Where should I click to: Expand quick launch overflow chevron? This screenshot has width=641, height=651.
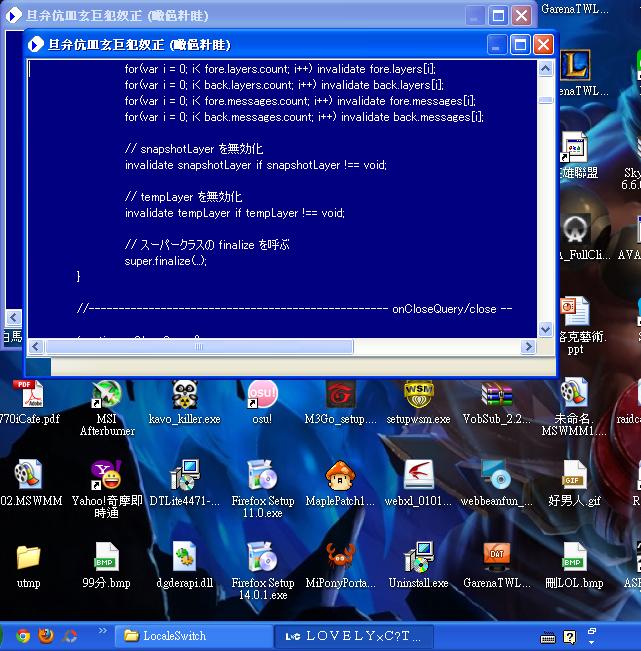pos(102,630)
